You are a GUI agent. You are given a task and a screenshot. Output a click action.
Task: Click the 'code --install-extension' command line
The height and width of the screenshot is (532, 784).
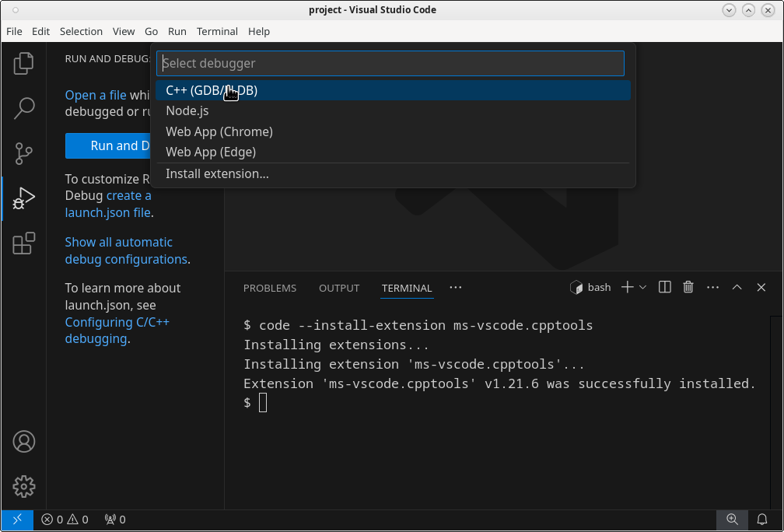tap(418, 325)
